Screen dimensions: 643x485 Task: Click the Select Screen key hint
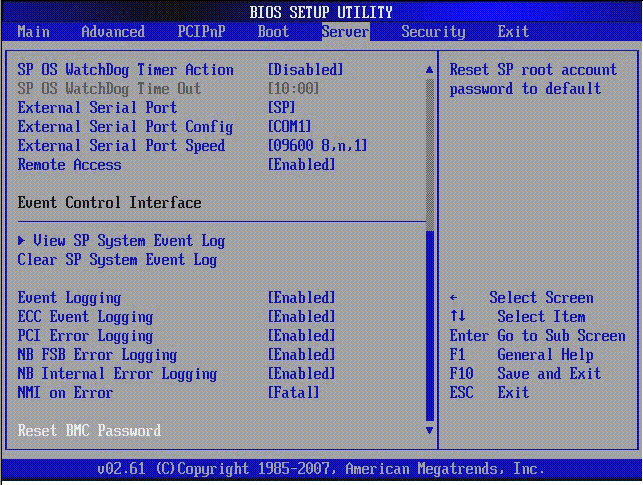[x=541, y=298]
